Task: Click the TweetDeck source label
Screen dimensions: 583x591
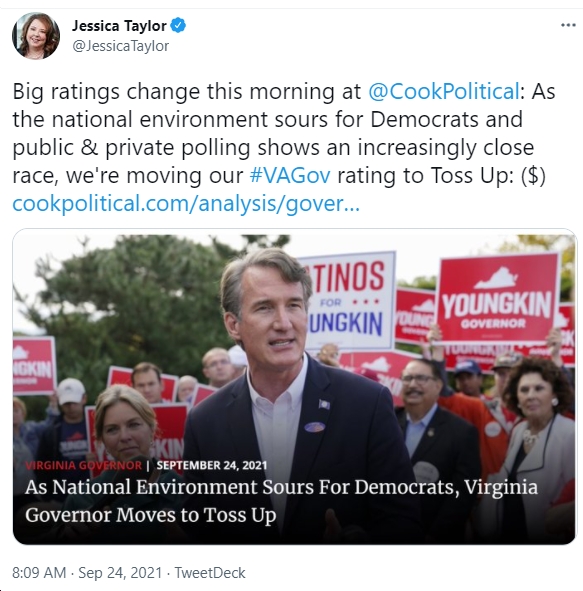Action: pyautogui.click(x=210, y=573)
